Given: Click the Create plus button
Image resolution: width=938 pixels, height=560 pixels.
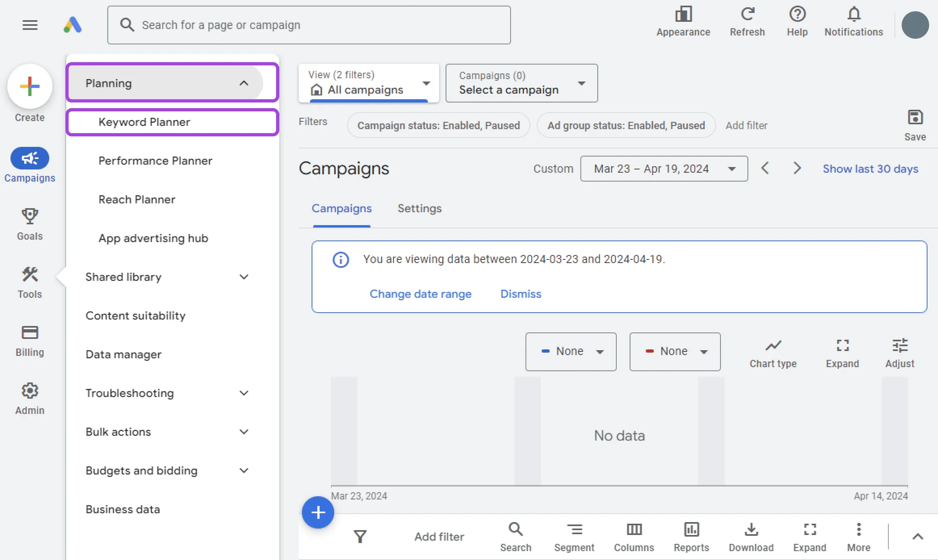Looking at the screenshot, I should coord(30,86).
